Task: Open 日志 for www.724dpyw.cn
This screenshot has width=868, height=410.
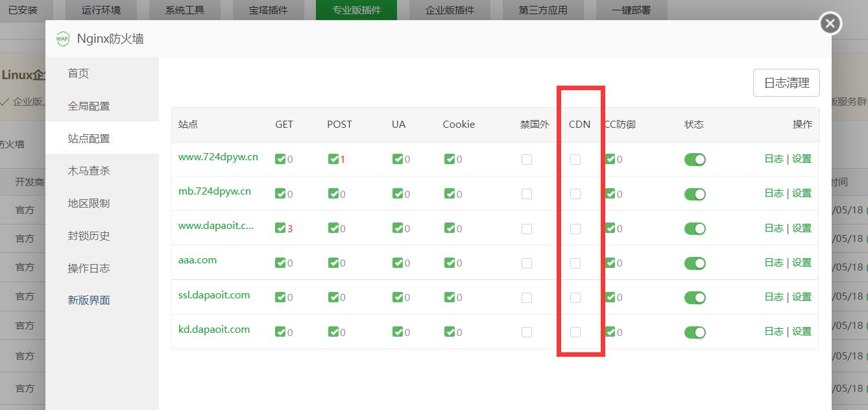Action: (774, 158)
